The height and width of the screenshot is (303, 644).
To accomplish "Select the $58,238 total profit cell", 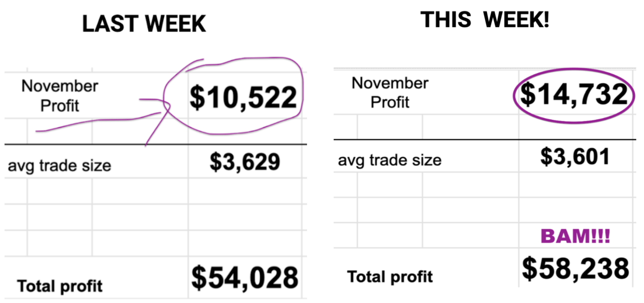I will [x=576, y=269].
